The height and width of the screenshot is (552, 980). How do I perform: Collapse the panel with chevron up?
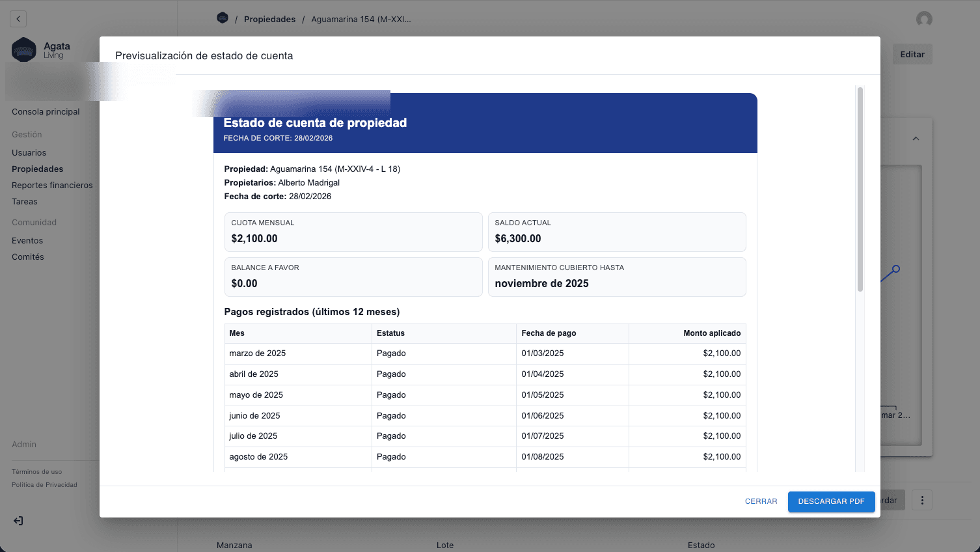point(916,139)
